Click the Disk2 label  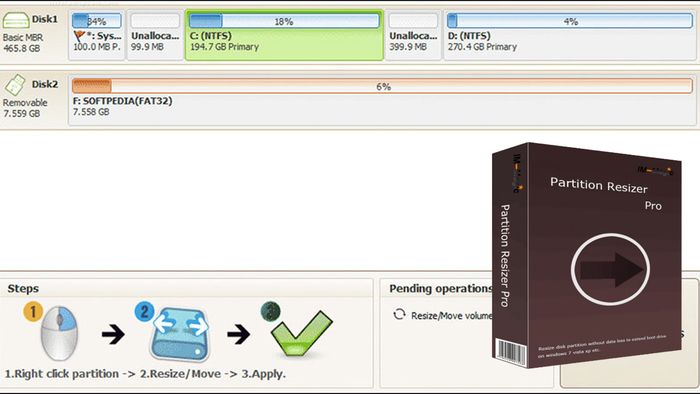coord(45,84)
